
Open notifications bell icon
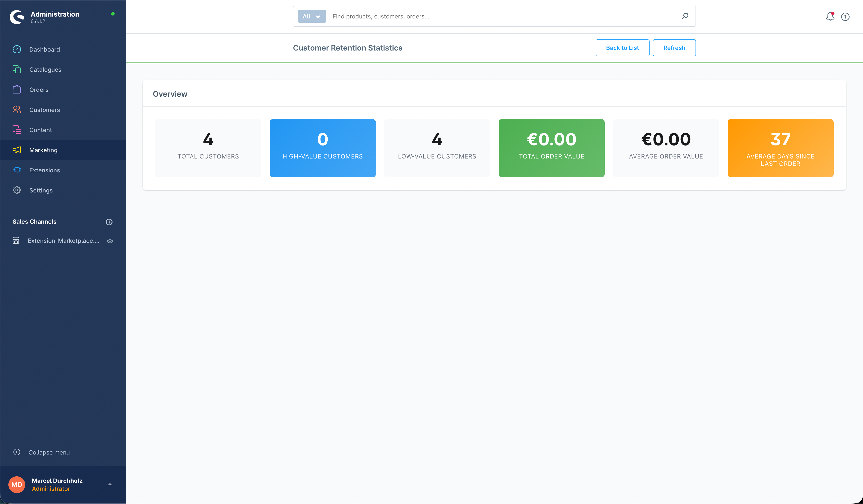pyautogui.click(x=830, y=16)
